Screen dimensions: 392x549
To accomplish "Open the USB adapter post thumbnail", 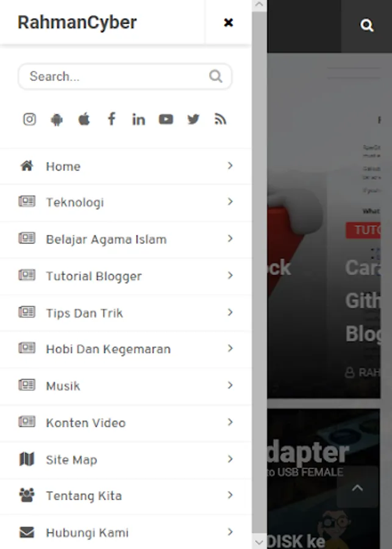I will [323, 479].
